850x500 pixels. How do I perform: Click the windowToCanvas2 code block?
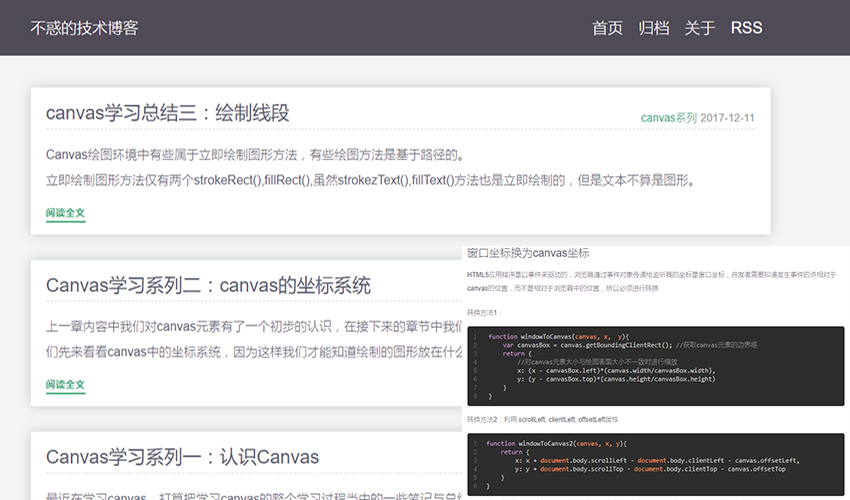655,463
